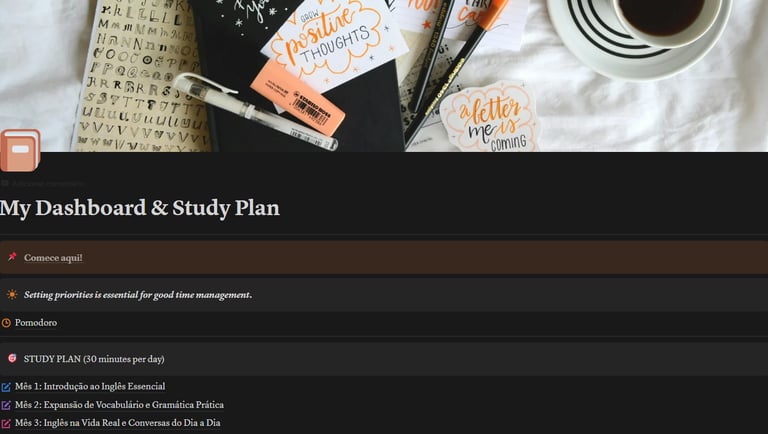Click the orange clock icon beside Pomodoro
The image size is (768, 434).
[6, 323]
